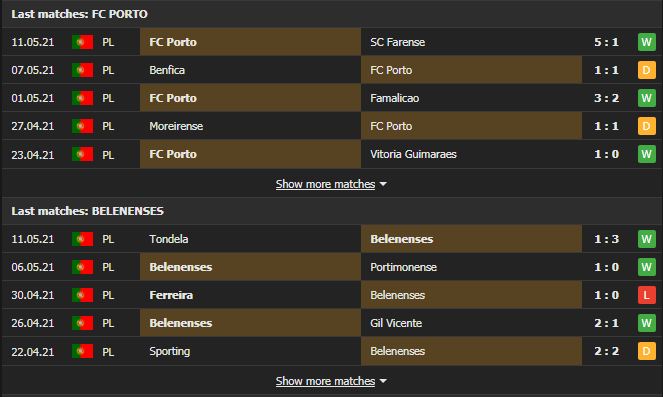Select the Sporting team name
663x397 pixels.
pos(170,351)
